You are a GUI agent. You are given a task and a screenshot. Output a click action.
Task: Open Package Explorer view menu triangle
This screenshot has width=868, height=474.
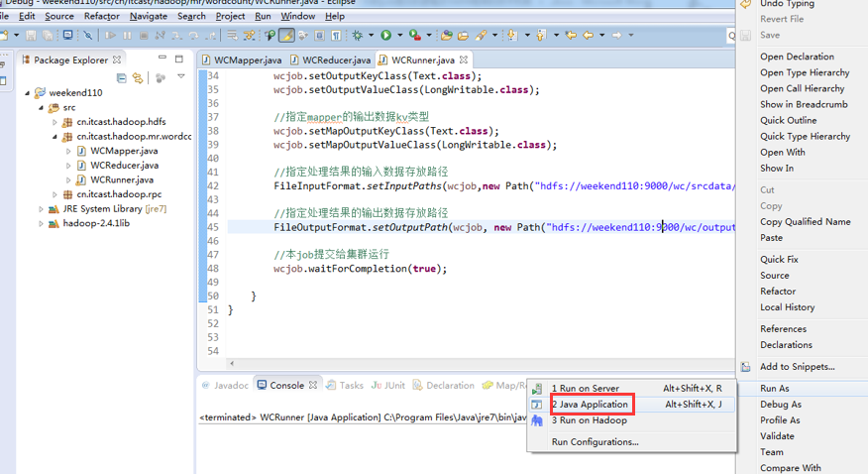coord(181,76)
